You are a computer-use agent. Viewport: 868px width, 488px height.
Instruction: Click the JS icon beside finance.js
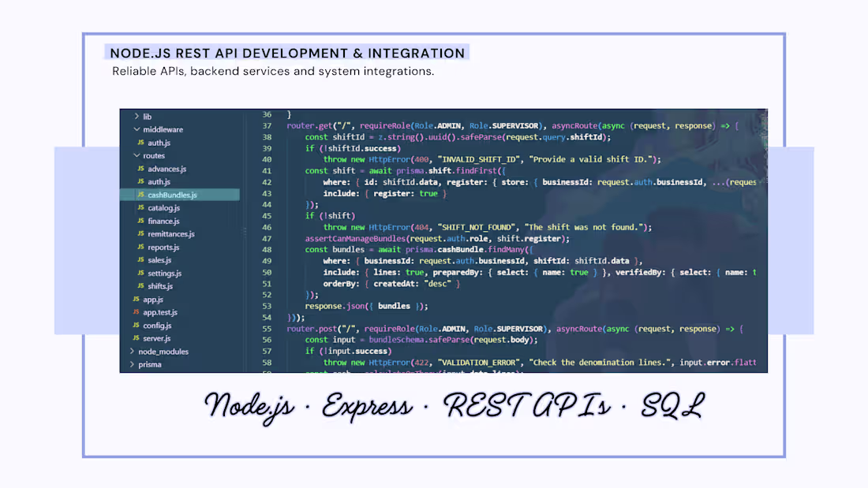tap(140, 221)
